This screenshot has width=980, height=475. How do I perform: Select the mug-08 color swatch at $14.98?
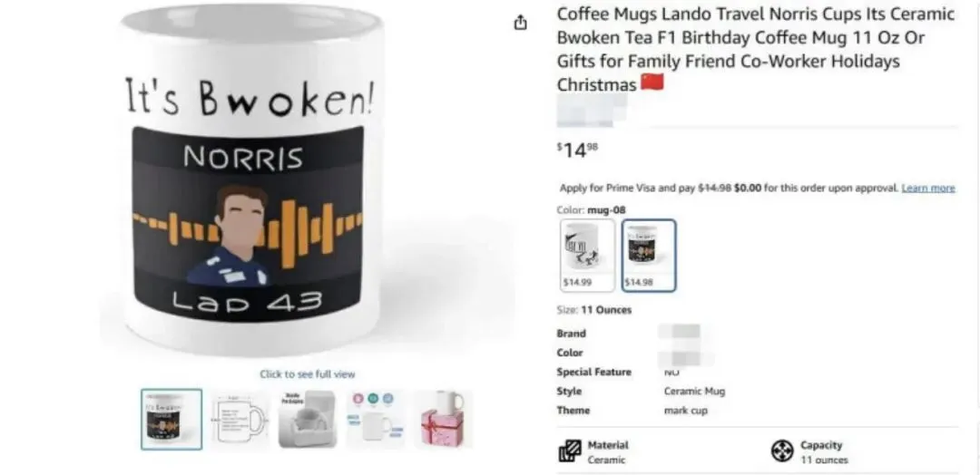point(649,256)
